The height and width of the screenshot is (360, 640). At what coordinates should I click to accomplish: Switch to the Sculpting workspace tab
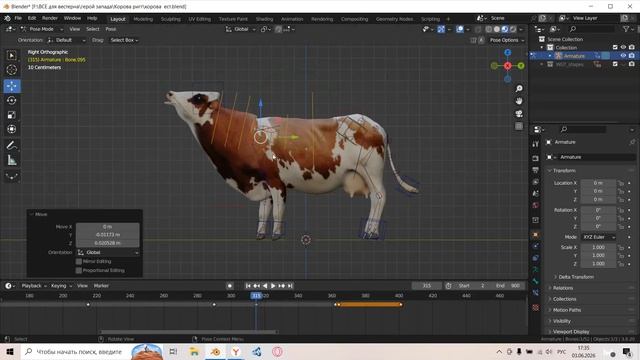pyautogui.click(x=170, y=19)
